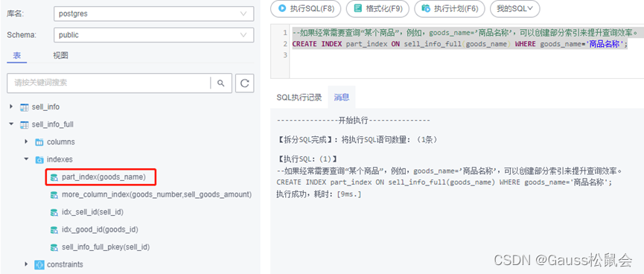Click the constraints node icon
Viewport: 644px width, 274px height.
click(x=39, y=264)
